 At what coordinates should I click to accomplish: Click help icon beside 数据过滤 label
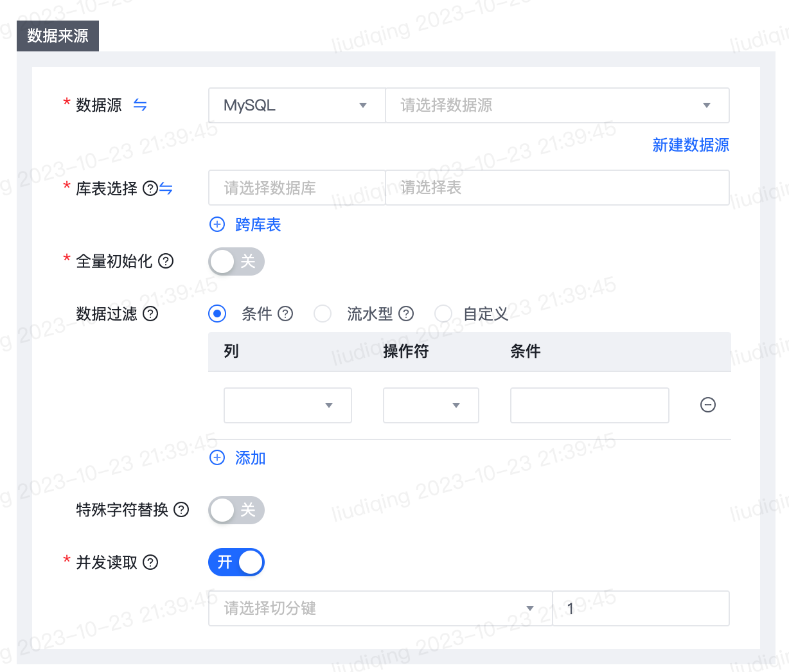coord(150,314)
